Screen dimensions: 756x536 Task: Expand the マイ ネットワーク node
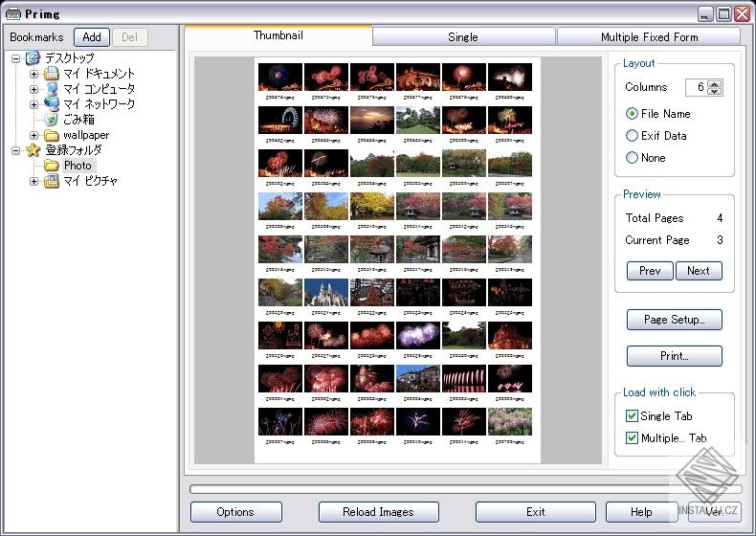(33, 104)
